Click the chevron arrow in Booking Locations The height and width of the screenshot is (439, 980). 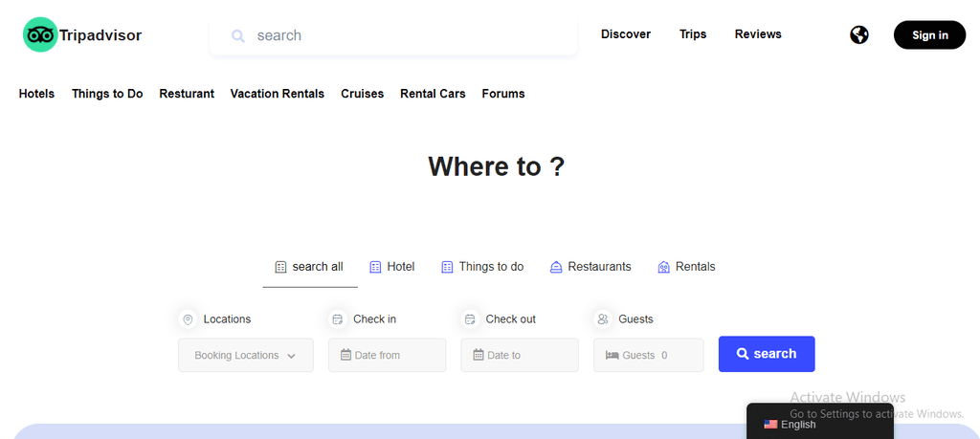291,356
